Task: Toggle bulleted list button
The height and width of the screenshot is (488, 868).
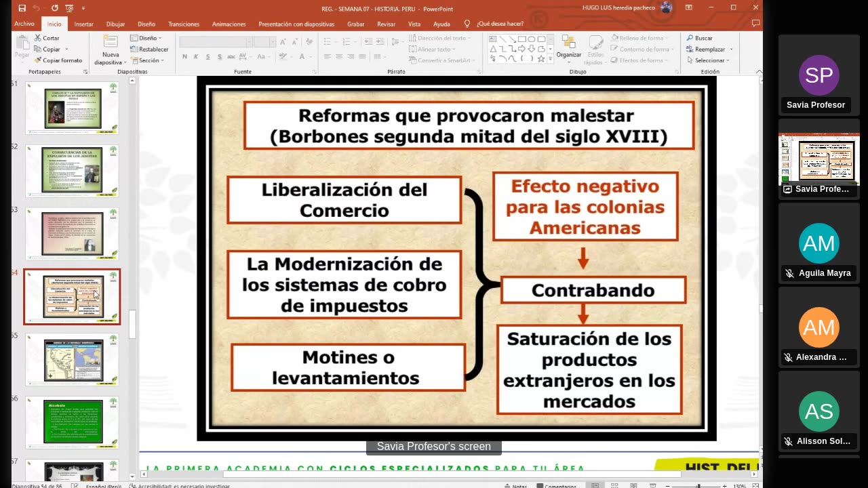Action: 328,41
